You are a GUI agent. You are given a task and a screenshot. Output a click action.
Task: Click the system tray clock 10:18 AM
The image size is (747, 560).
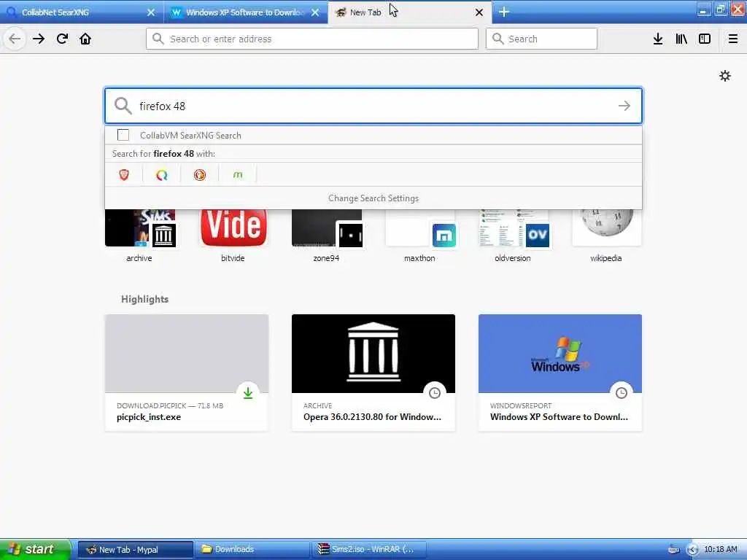click(720, 549)
